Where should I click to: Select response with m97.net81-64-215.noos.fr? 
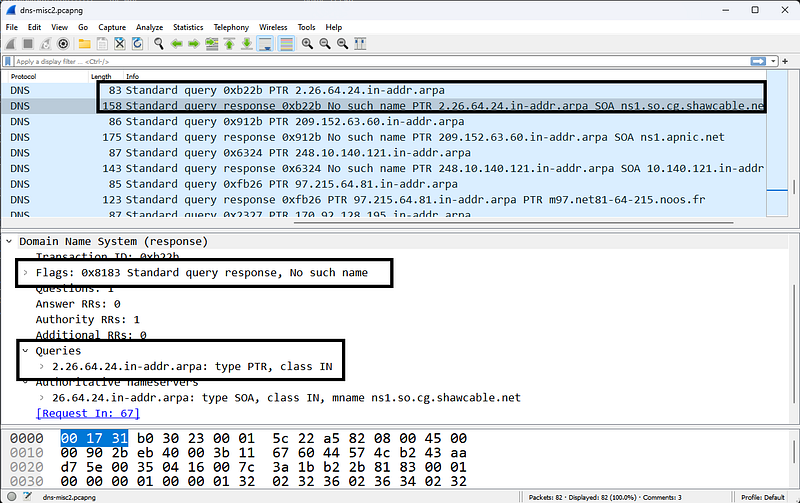click(x=384, y=199)
